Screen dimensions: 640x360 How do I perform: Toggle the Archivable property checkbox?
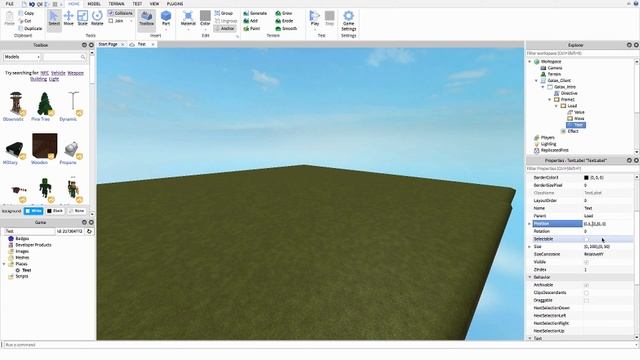coord(586,285)
